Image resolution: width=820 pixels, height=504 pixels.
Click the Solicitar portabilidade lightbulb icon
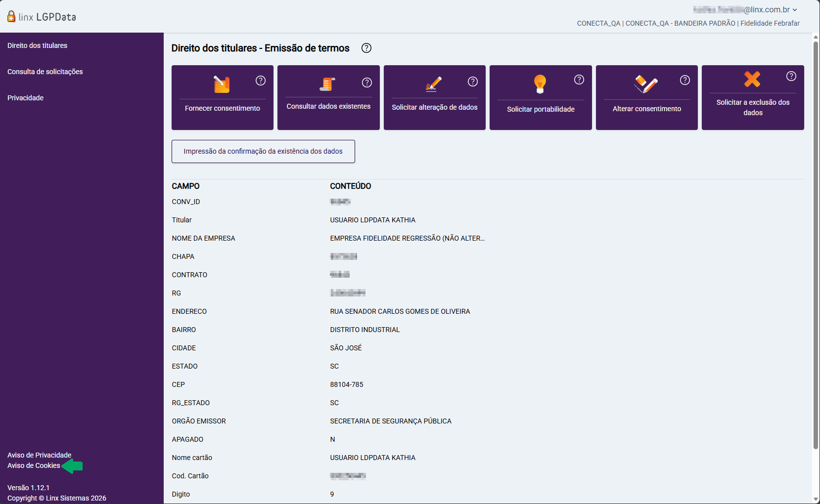pos(540,84)
